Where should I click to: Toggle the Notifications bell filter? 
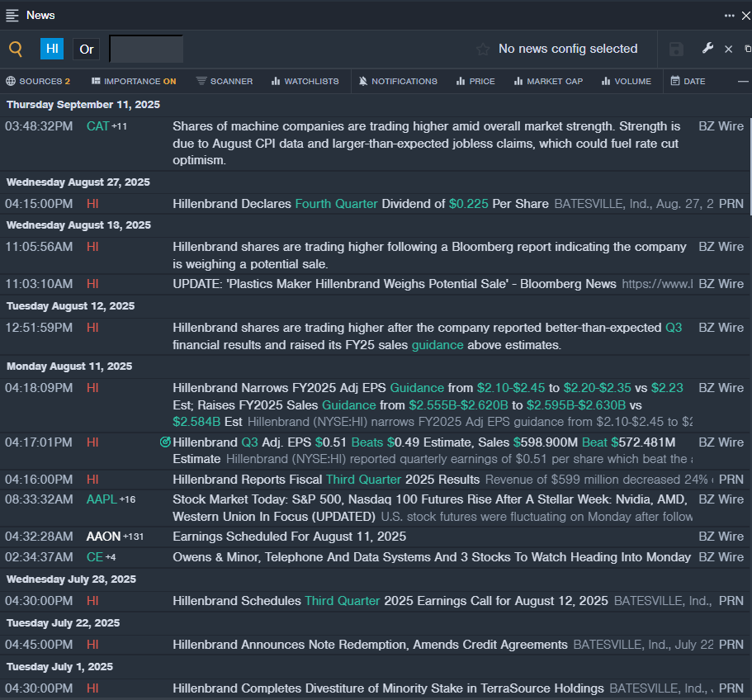click(398, 81)
